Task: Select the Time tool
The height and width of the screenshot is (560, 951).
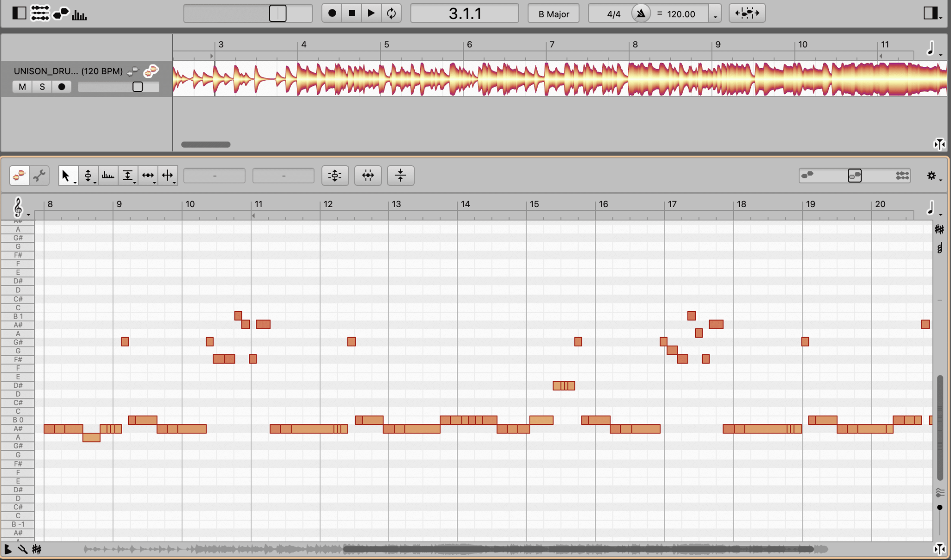Action: tap(148, 176)
